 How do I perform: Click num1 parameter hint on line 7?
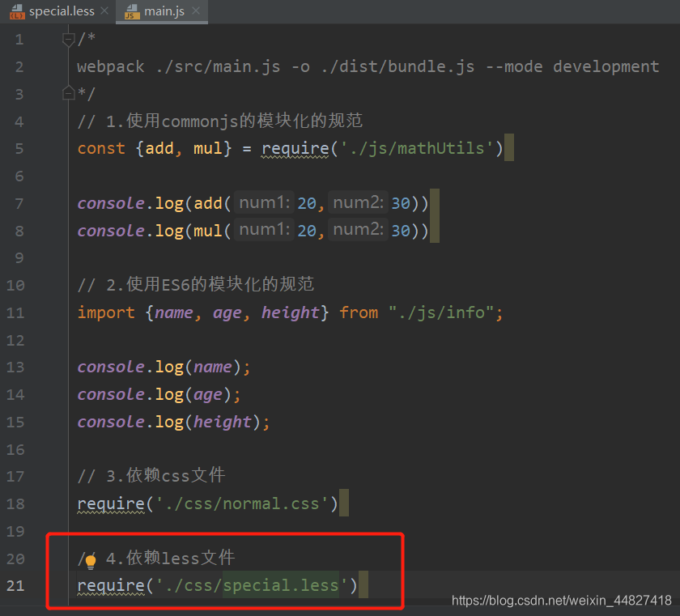[264, 202]
